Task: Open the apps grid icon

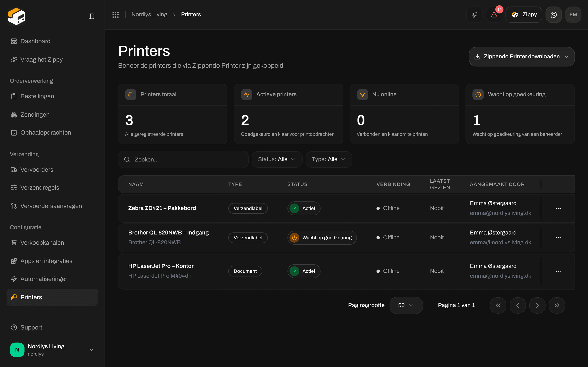Action: click(x=115, y=14)
